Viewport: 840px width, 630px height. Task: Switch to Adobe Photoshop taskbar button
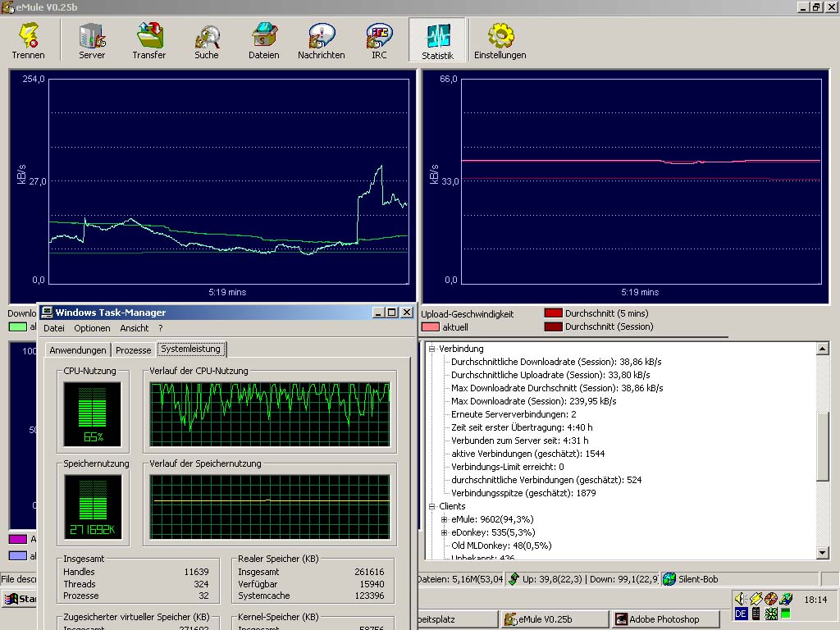click(x=664, y=619)
